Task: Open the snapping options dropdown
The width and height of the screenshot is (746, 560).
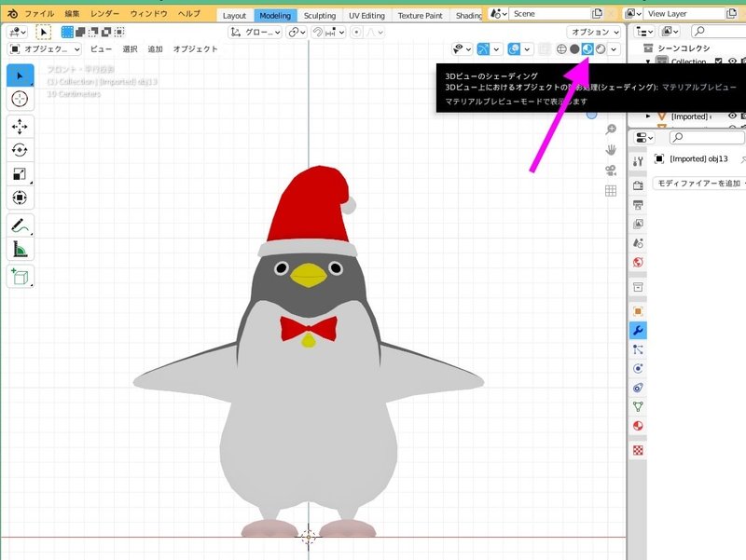Action: pyautogui.click(x=335, y=33)
